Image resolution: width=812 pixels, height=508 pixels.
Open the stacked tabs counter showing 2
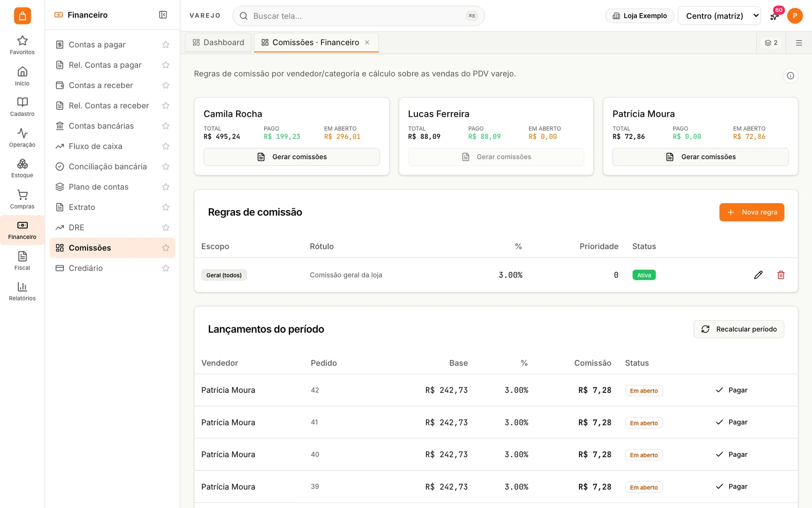pos(771,43)
